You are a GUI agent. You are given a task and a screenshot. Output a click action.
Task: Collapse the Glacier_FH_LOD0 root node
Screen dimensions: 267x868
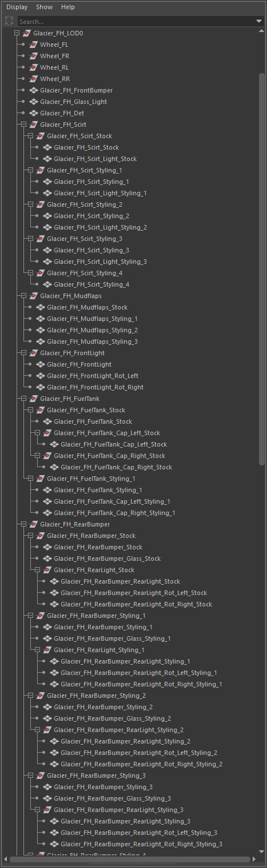pyautogui.click(x=17, y=33)
